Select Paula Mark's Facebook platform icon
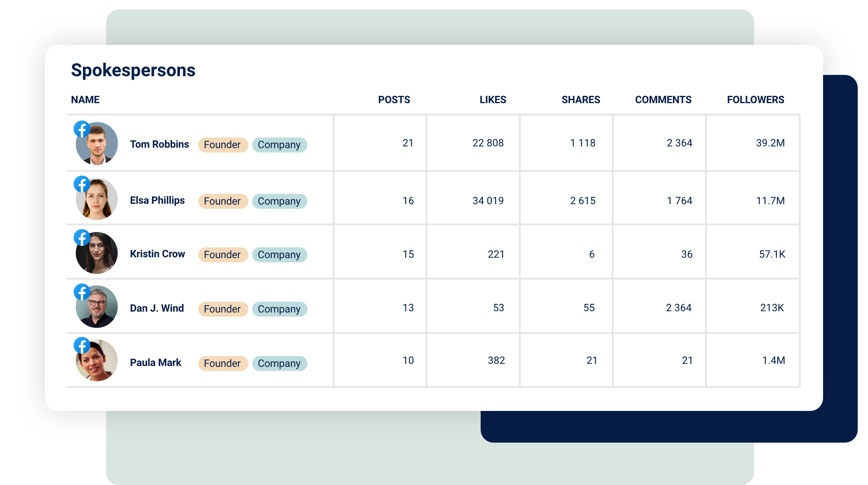Image resolution: width=868 pixels, height=485 pixels. tap(82, 346)
